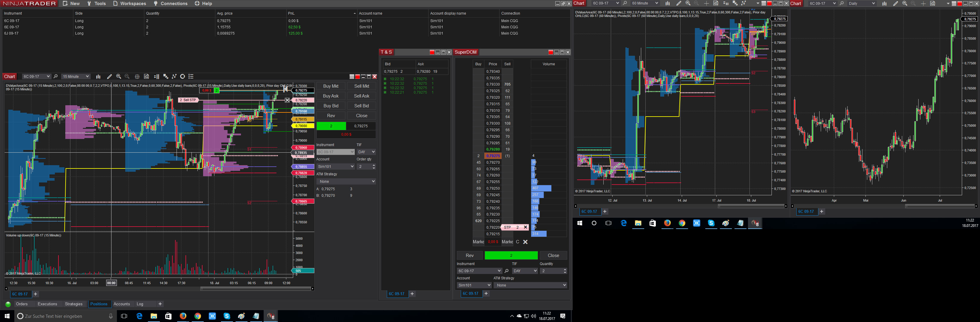Open Indicators in the 60 Minute chart

[743, 3]
